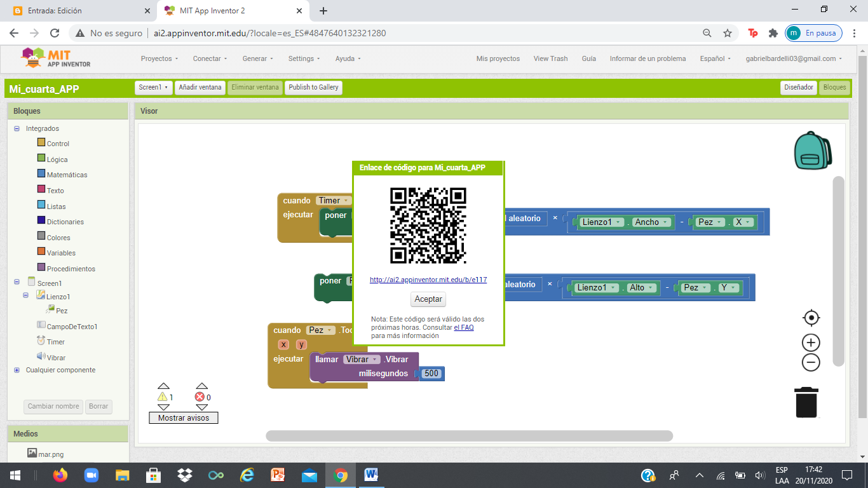Open the Chrome extensions puzzle icon
Image resolution: width=868 pixels, height=488 pixels.
point(773,33)
